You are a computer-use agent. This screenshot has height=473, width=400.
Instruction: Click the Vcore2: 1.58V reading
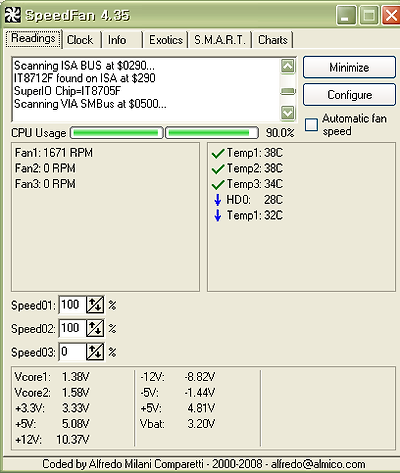pyautogui.click(x=52, y=393)
